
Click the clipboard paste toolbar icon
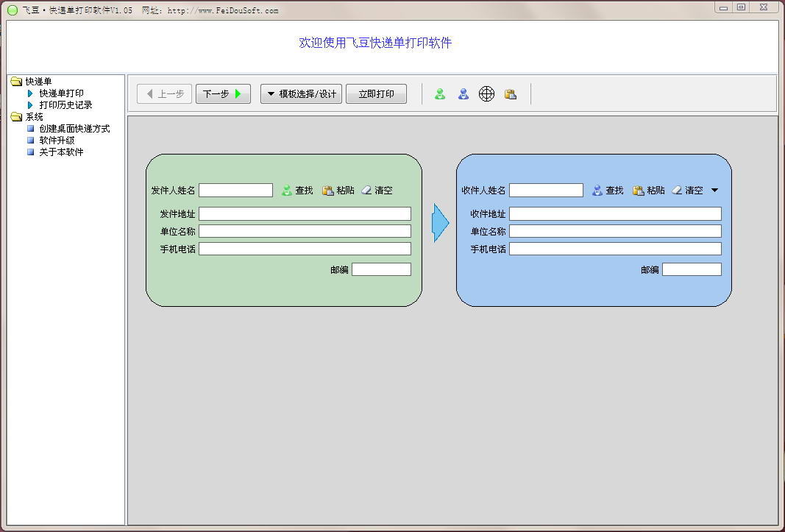point(510,93)
